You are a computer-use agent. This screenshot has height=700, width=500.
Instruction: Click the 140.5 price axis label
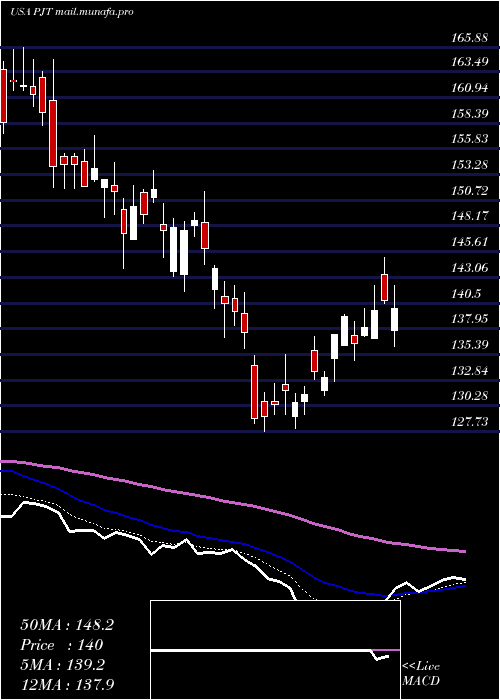pyautogui.click(x=466, y=294)
